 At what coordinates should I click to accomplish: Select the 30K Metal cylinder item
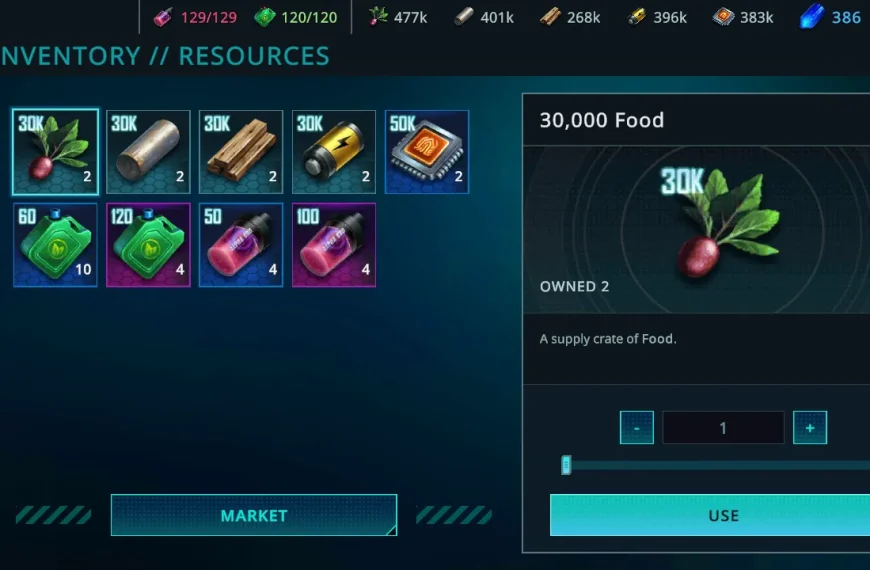click(148, 152)
